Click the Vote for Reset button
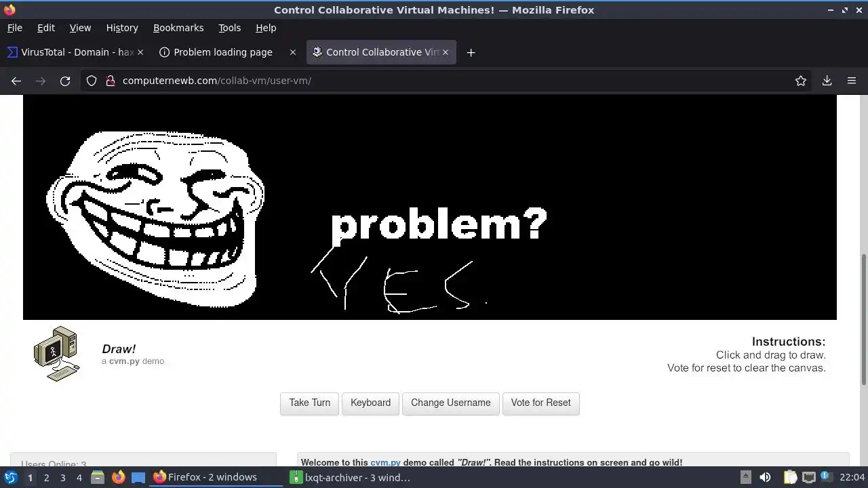This screenshot has width=868, height=488. 541,403
